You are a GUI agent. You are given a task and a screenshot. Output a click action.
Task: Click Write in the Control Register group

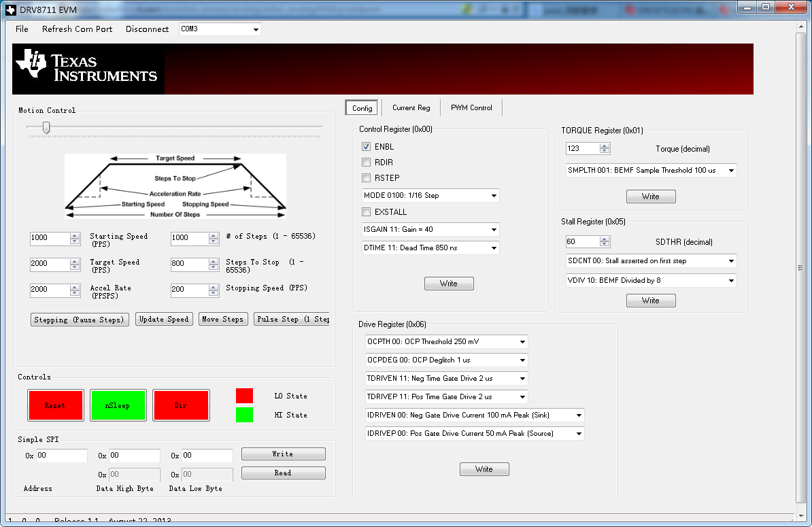pyautogui.click(x=448, y=283)
